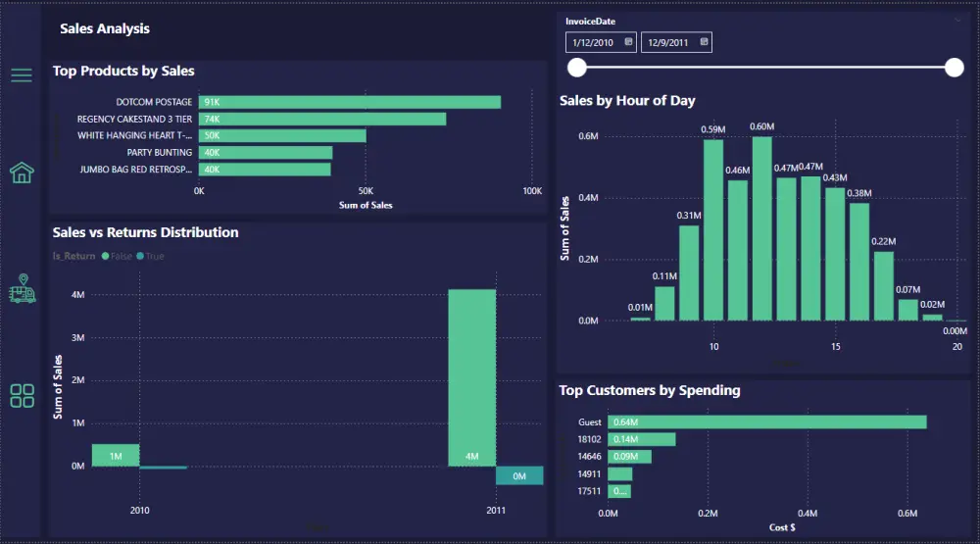
Task: Select the hourly bar labeled 0.60M
Action: [x=761, y=228]
